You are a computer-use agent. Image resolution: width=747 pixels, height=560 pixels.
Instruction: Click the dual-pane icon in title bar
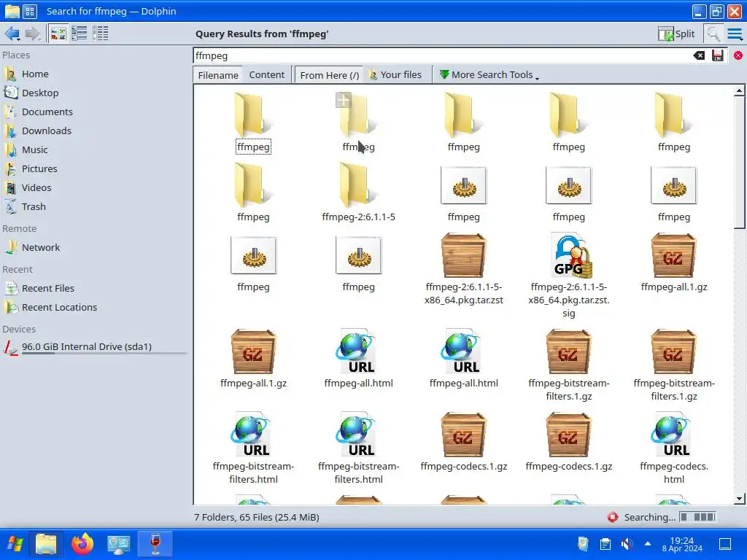(29, 11)
